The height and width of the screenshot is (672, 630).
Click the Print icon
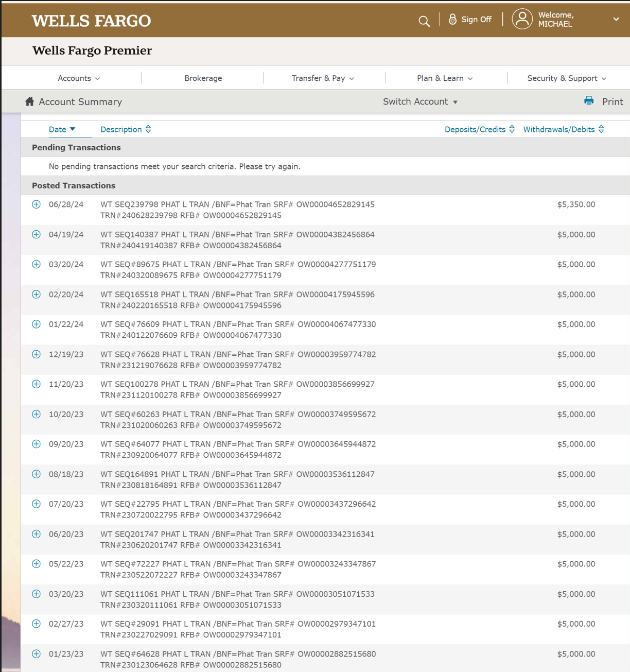coord(588,101)
